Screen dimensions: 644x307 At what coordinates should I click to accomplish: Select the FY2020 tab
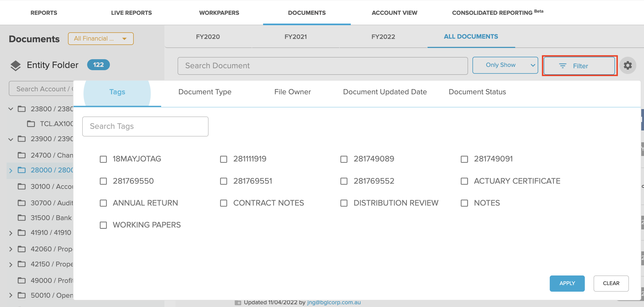(208, 37)
